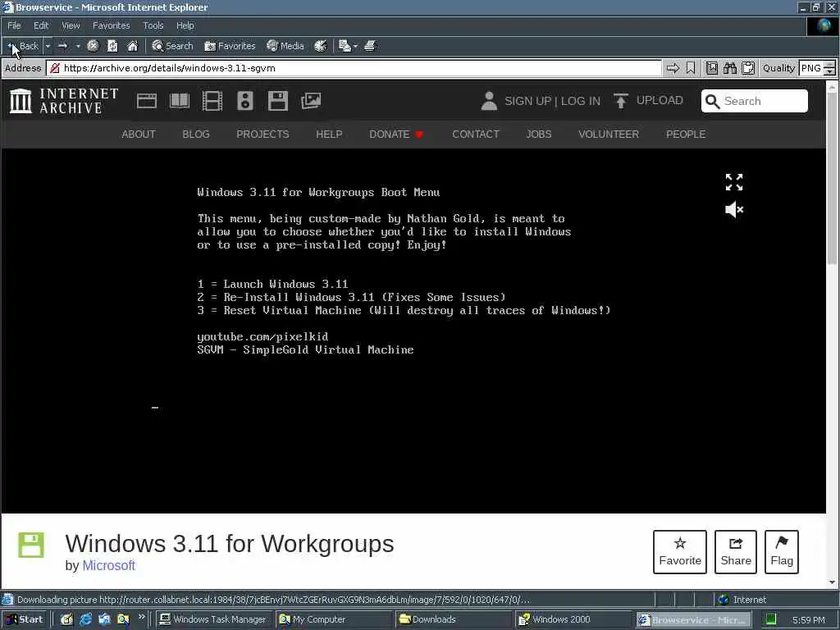Open the Favorites pane from toolbar

[x=230, y=46]
